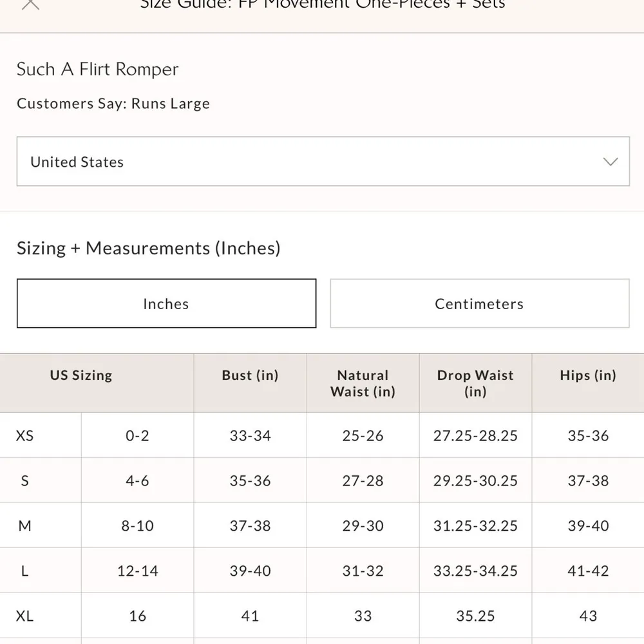Select the Natural Waist (in) header
Viewport: 644px width, 644px height.
click(x=363, y=383)
